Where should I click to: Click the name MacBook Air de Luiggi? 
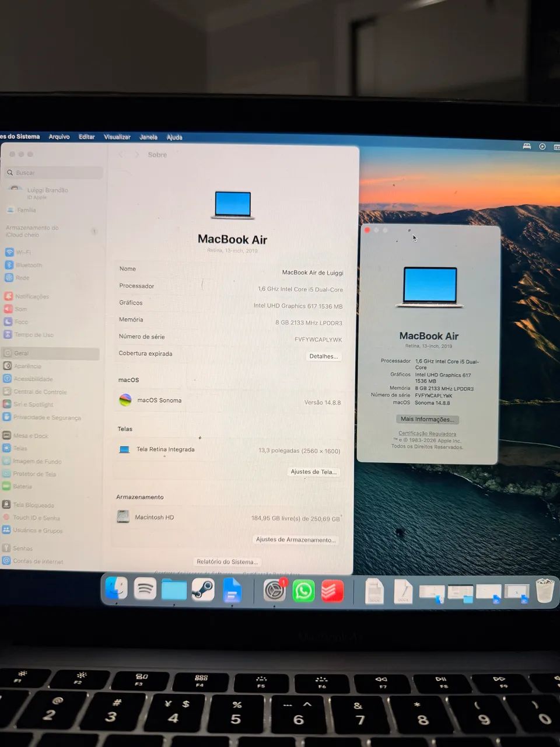click(313, 273)
